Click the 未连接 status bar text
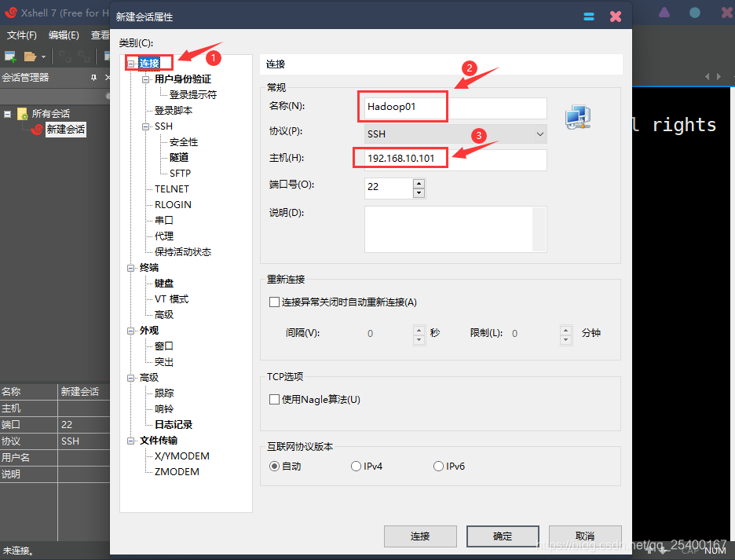Viewport: 735px width, 560px height. (18, 551)
